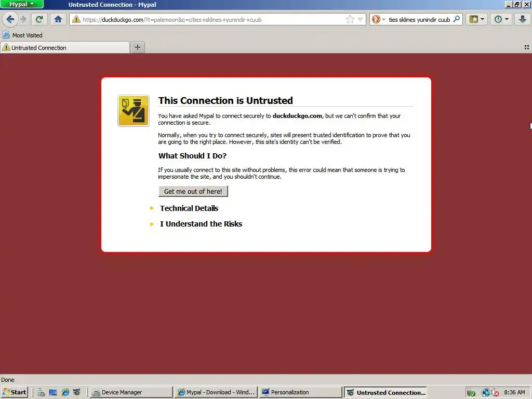
Task: Open the Mypal application menu
Action: (22, 4)
